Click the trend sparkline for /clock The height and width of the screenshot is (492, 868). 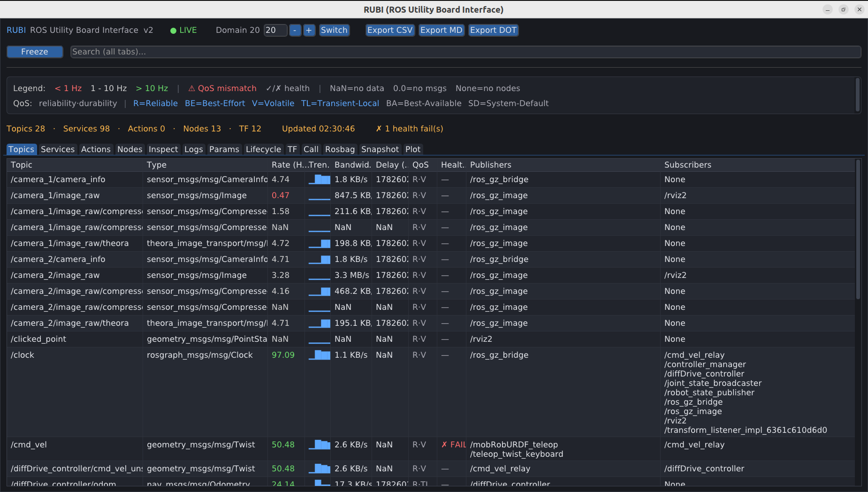pos(319,355)
